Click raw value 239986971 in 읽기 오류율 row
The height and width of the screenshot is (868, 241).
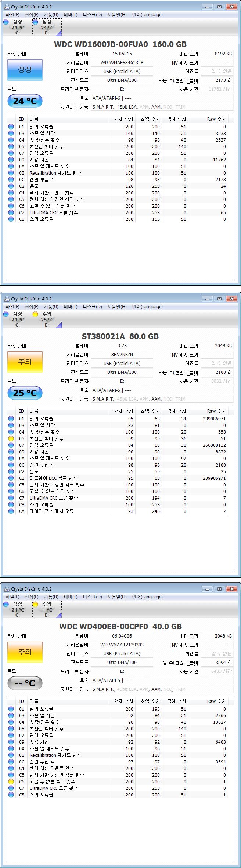[214, 419]
